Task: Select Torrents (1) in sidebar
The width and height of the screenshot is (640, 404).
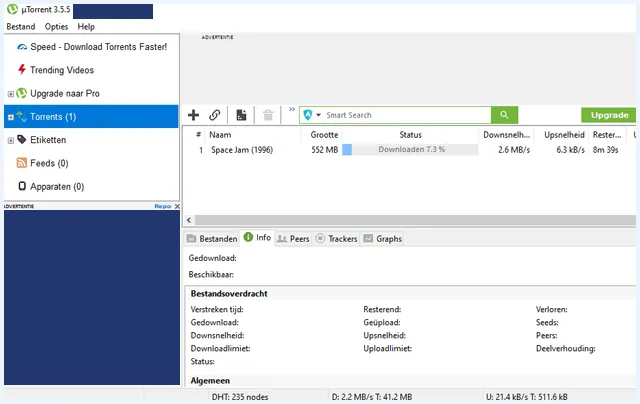Action: (x=53, y=117)
